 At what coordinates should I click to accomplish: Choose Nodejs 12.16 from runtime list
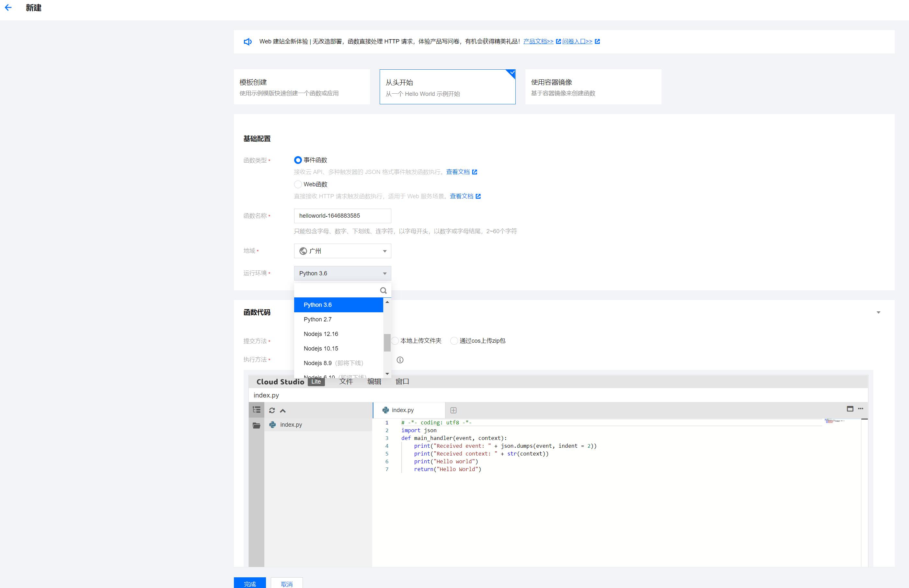pyautogui.click(x=321, y=334)
